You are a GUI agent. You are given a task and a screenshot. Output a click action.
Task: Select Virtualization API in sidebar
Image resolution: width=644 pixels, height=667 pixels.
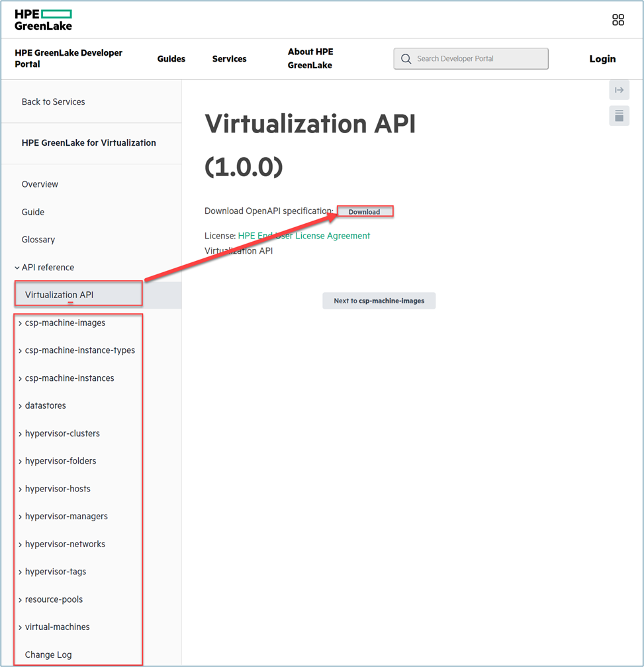point(59,295)
